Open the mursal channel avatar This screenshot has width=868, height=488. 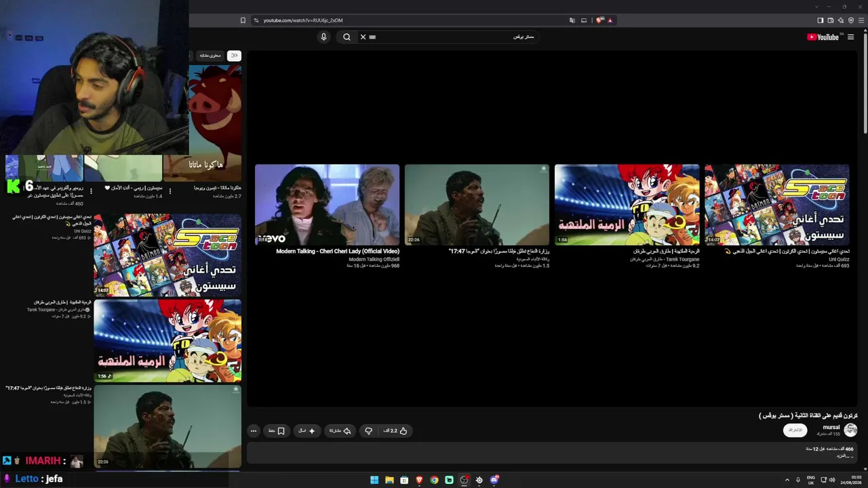pos(850,430)
